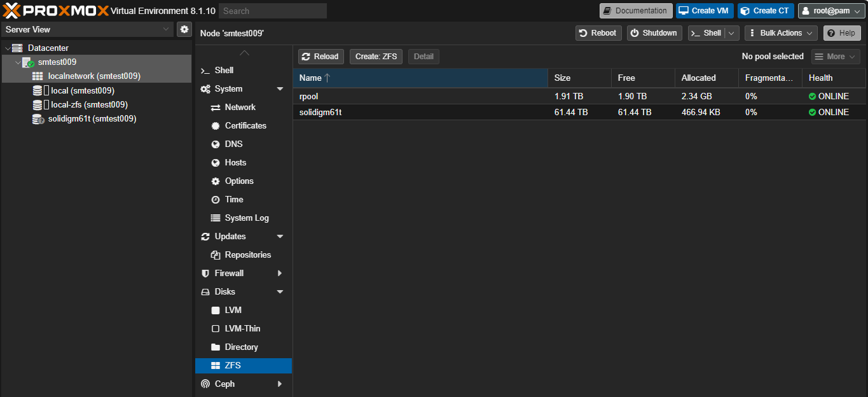Go to the Network settings page
The width and height of the screenshot is (868, 397).
[240, 108]
